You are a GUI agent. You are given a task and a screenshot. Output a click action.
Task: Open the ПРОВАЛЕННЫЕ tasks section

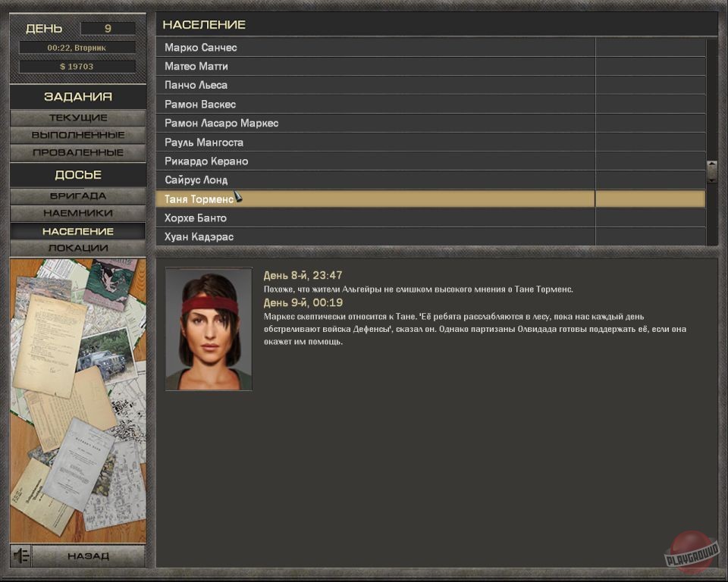click(78, 152)
